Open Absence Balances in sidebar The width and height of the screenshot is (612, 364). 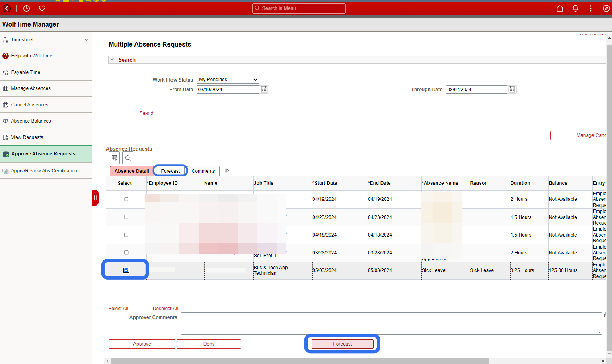tap(46, 121)
